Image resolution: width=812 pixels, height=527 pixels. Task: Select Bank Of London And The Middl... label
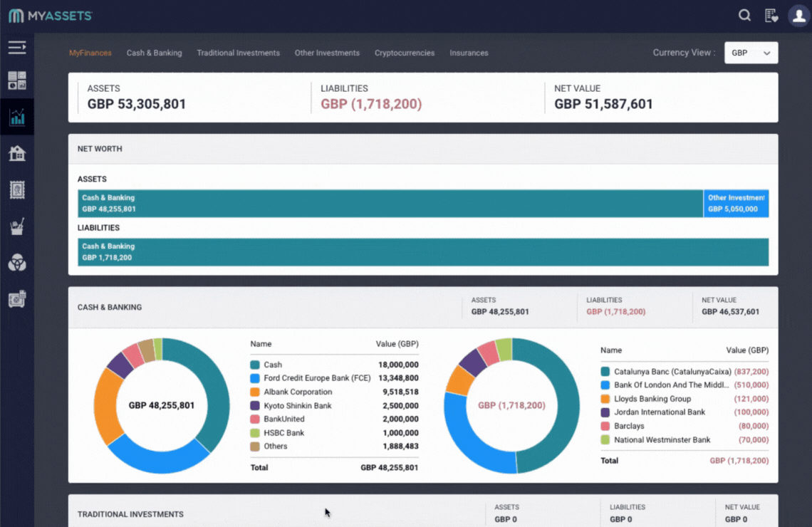tap(671, 385)
